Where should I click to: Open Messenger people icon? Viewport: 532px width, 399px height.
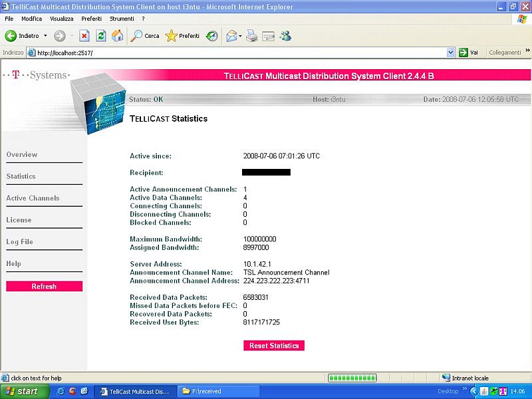click(285, 36)
